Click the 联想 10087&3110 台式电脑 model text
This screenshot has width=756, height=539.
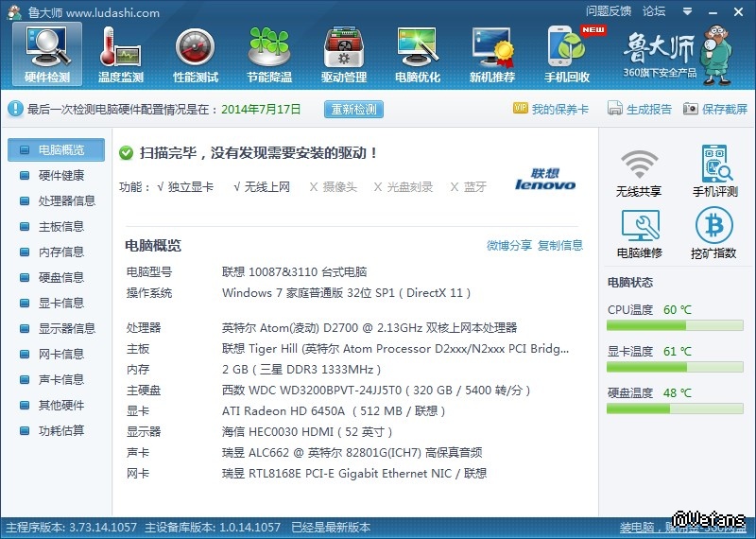[294, 272]
